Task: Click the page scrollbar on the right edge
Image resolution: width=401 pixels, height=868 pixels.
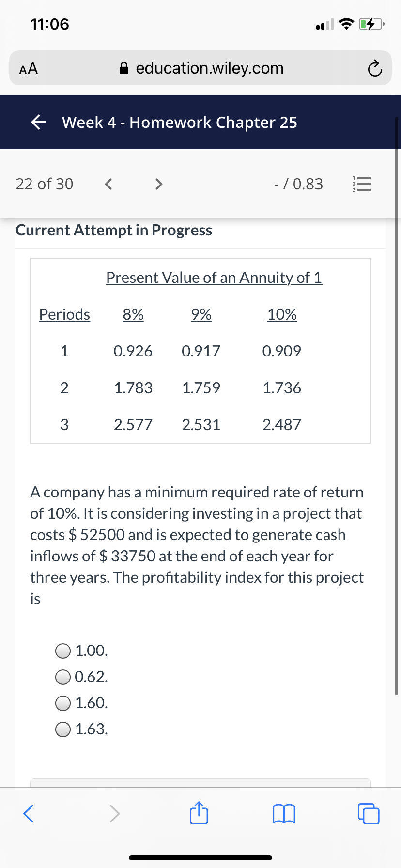Action: tap(397, 406)
